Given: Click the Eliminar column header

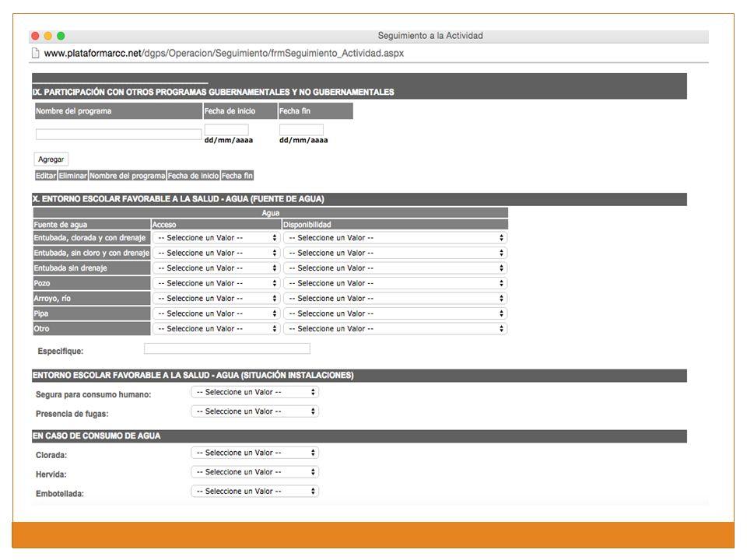Looking at the screenshot, I should [73, 176].
